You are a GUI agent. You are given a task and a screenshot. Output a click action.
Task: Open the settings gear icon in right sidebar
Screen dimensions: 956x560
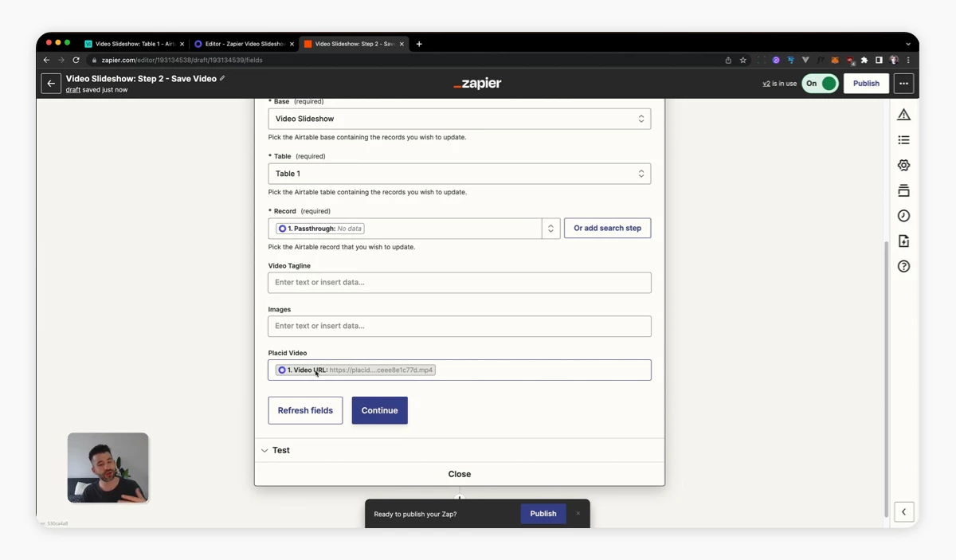[x=903, y=165]
